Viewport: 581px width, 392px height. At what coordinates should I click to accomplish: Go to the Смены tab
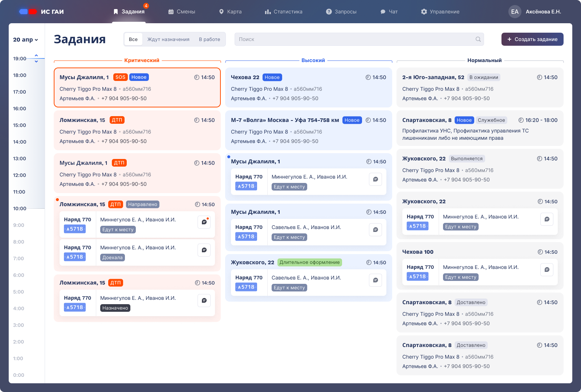(182, 12)
